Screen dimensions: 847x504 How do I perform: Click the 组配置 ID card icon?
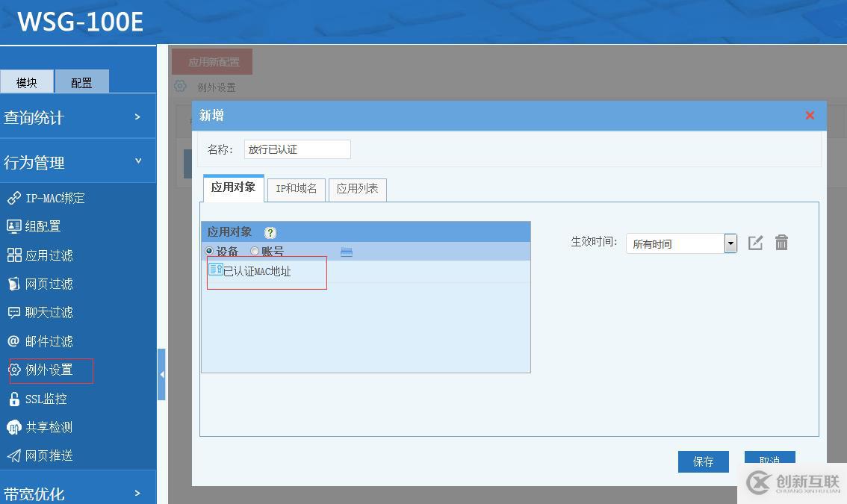pyautogui.click(x=14, y=226)
